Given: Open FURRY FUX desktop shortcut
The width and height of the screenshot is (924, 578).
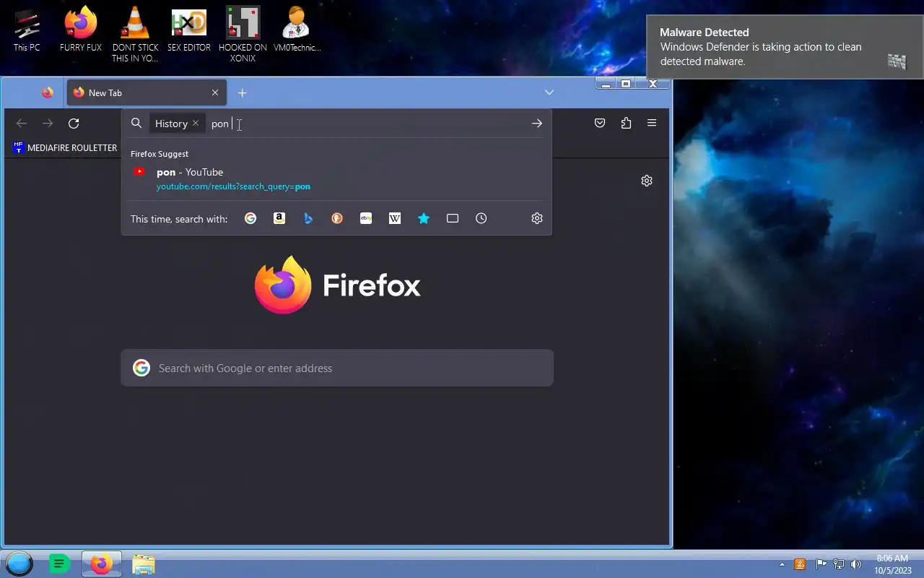Looking at the screenshot, I should [81, 30].
